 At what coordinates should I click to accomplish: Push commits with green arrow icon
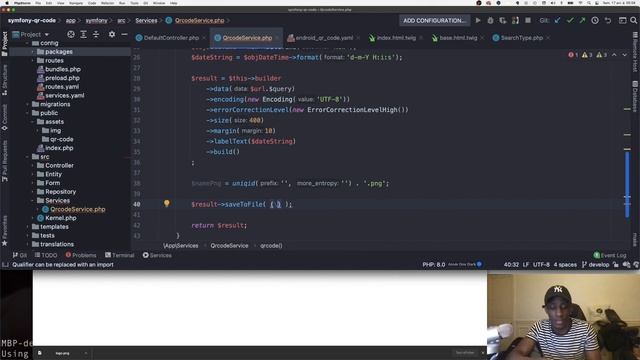[582, 20]
